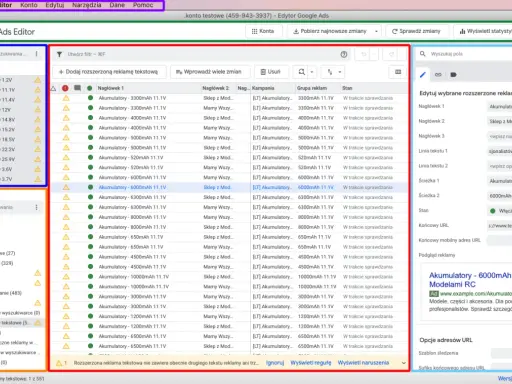This screenshot has height=384, width=512.
Task: Sort by the green status column header
Action: click(x=89, y=88)
